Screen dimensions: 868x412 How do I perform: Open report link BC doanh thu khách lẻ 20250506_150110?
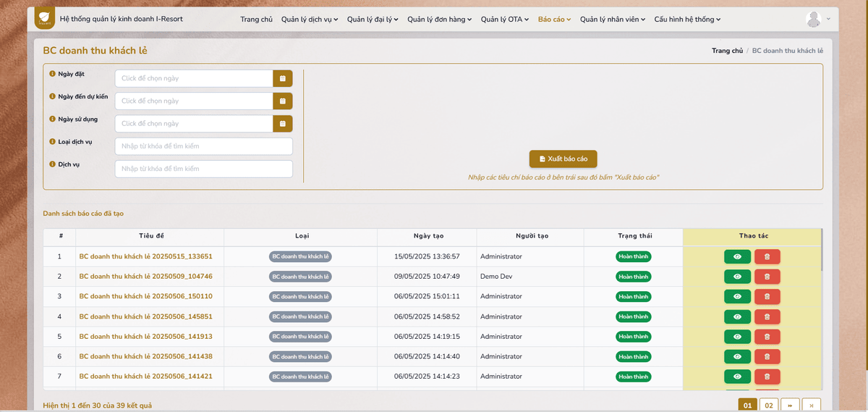pos(145,296)
